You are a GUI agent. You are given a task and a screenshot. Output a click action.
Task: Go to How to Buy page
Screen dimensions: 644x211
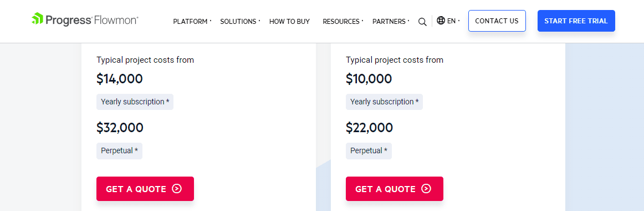tap(289, 22)
